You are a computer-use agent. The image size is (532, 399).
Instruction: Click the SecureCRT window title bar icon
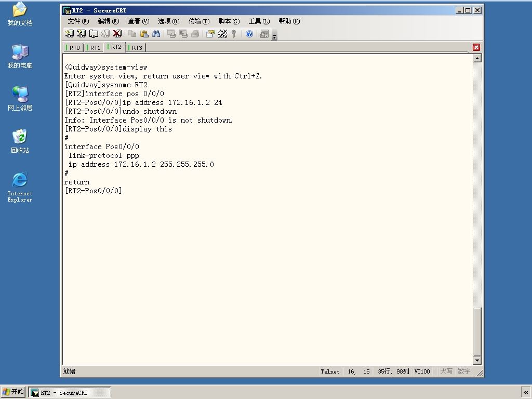coord(67,10)
